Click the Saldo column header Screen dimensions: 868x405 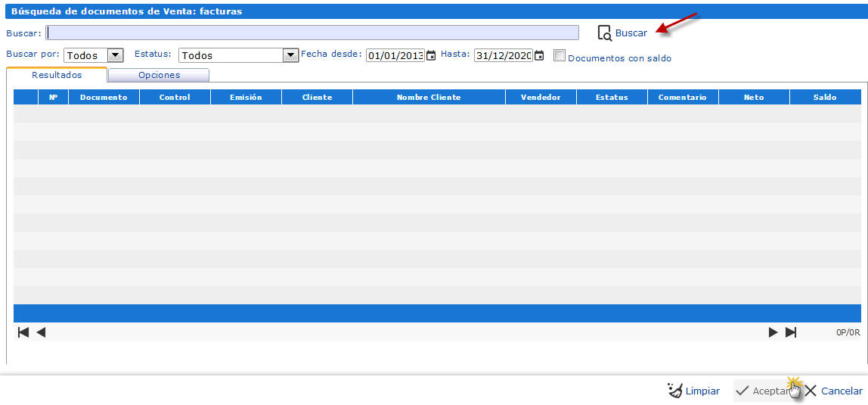coord(825,97)
